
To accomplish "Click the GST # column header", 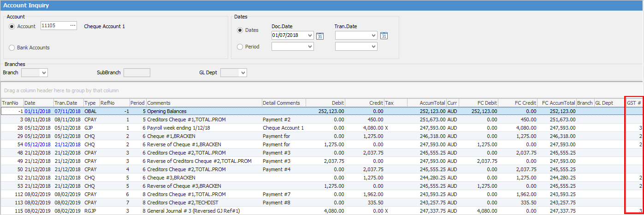I will coord(634,103).
